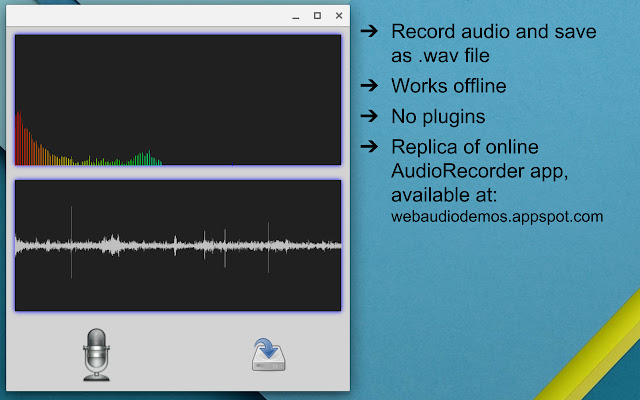This screenshot has height=400, width=640.
Task: Select the frequency spectrum analyzer display
Action: 178,100
